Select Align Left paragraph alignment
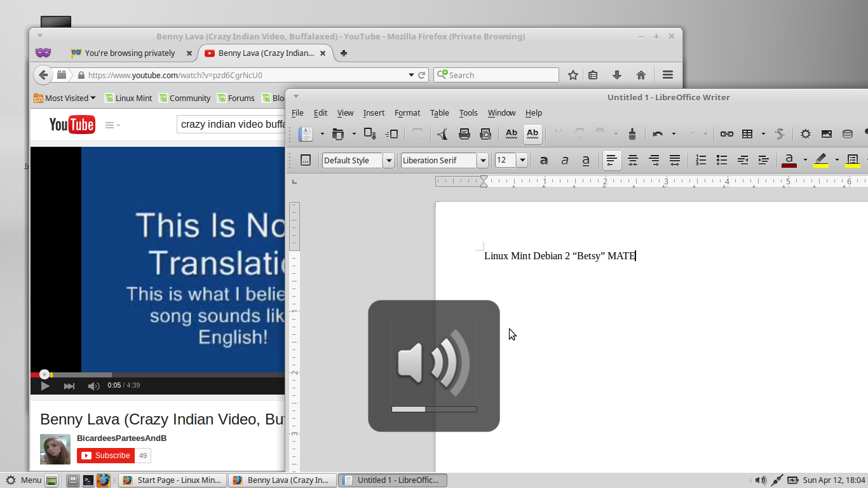 pyautogui.click(x=611, y=160)
